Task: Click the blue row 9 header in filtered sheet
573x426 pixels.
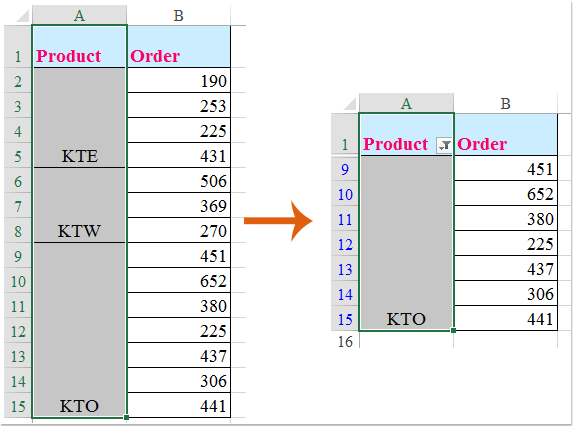Action: pyautogui.click(x=345, y=169)
